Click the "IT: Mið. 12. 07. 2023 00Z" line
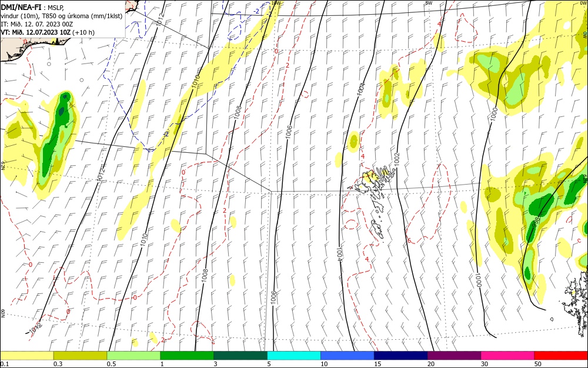Viewport: 588px width, 368px height. tap(36, 24)
